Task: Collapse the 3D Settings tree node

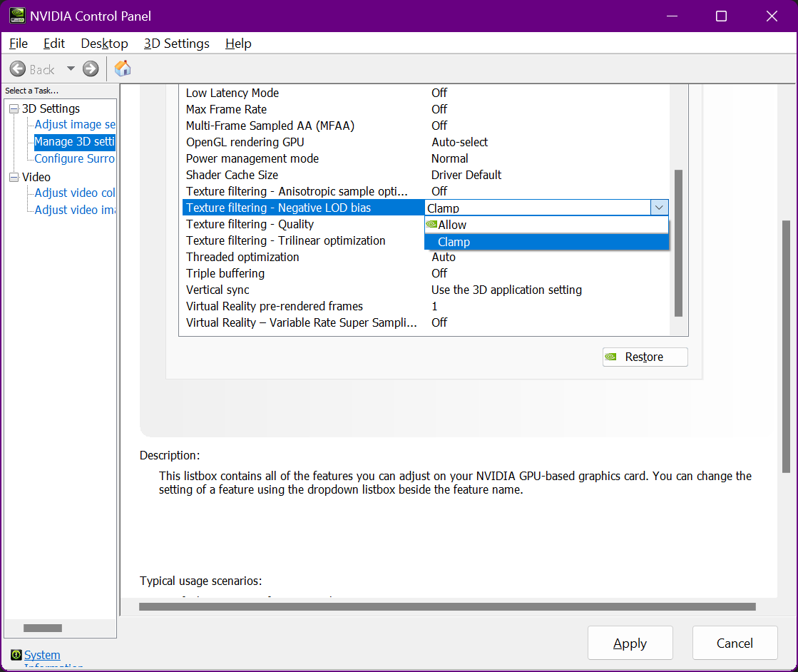Action: [x=14, y=108]
